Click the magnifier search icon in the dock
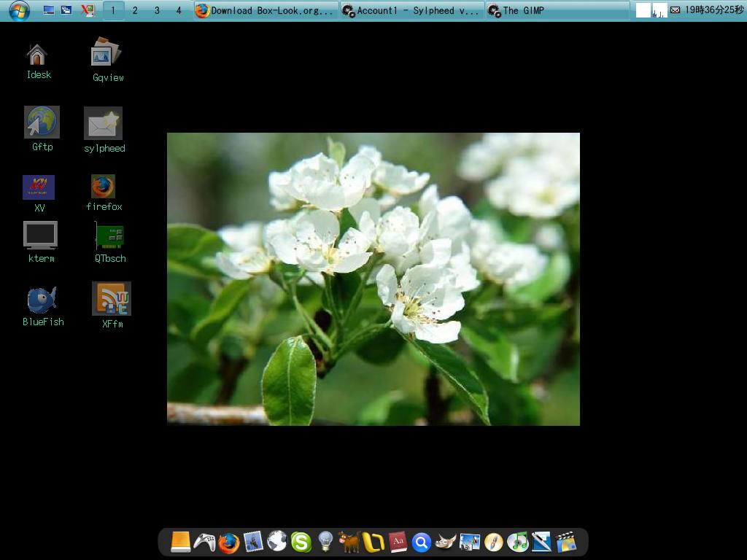This screenshot has height=560, width=747. (421, 542)
